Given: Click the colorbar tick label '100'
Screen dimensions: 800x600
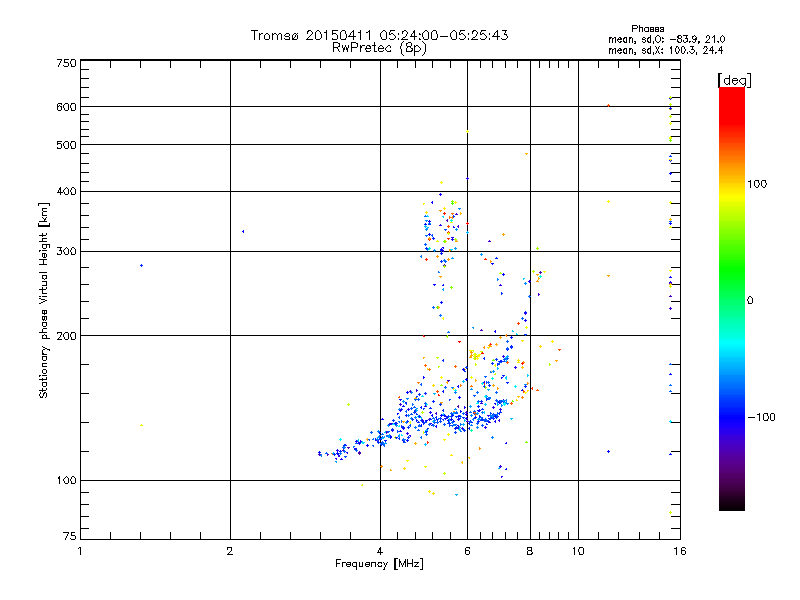Looking at the screenshot, I should [757, 184].
